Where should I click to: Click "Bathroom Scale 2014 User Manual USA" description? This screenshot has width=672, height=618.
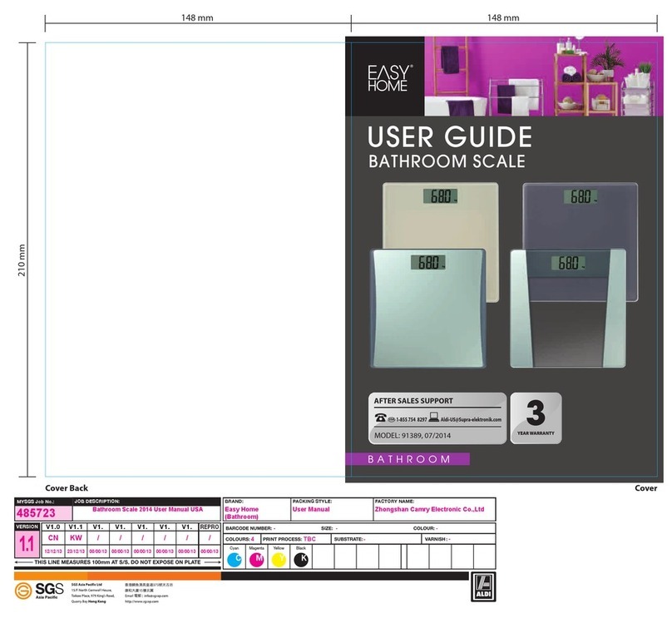click(147, 510)
